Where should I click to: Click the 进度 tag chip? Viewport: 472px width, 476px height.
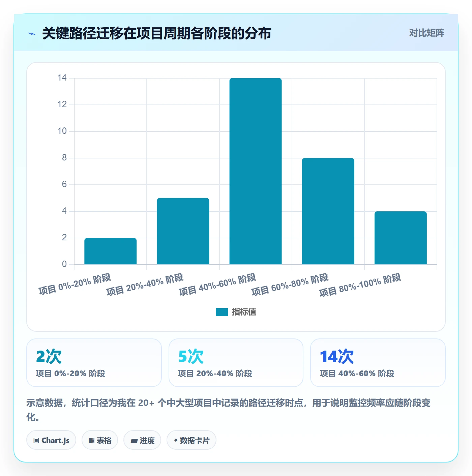pos(142,440)
